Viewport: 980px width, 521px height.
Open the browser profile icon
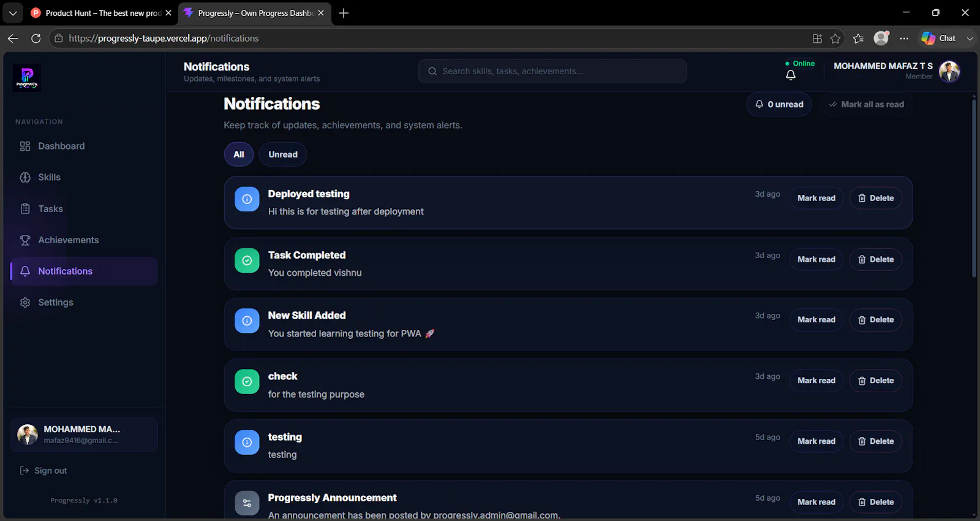[x=881, y=38]
